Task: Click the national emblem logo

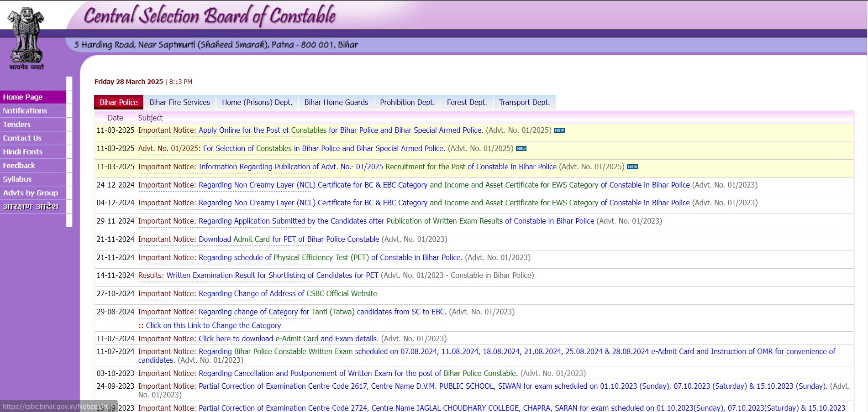Action: [26, 39]
